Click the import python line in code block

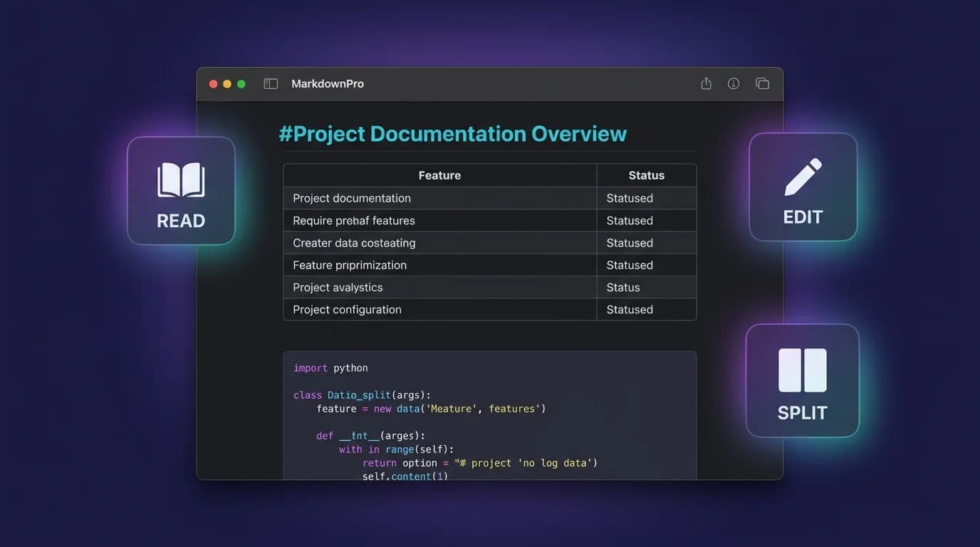pyautogui.click(x=330, y=368)
